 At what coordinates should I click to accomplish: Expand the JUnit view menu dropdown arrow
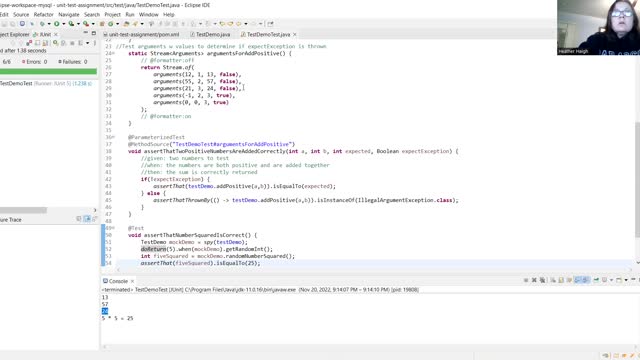pyautogui.click(x=87, y=43)
